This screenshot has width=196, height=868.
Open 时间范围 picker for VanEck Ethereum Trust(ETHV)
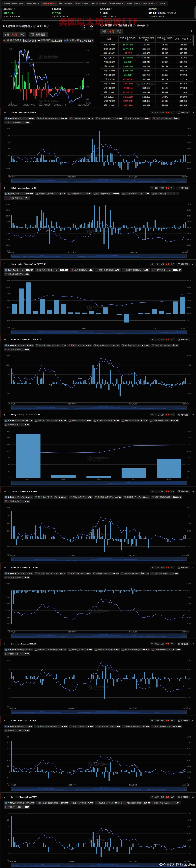tap(183, 491)
